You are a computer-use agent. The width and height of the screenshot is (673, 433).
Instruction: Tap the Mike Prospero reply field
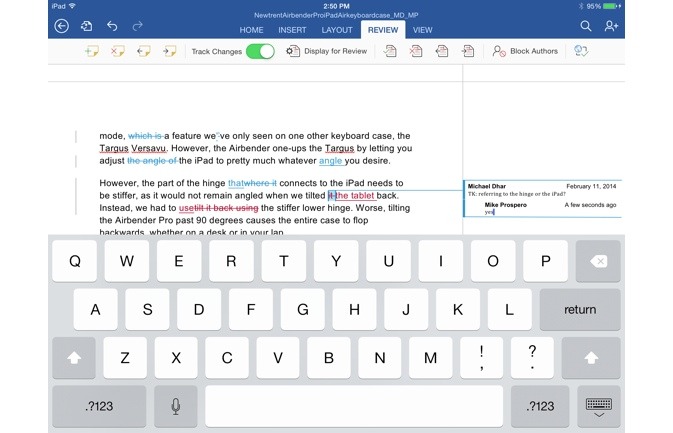tap(550, 209)
